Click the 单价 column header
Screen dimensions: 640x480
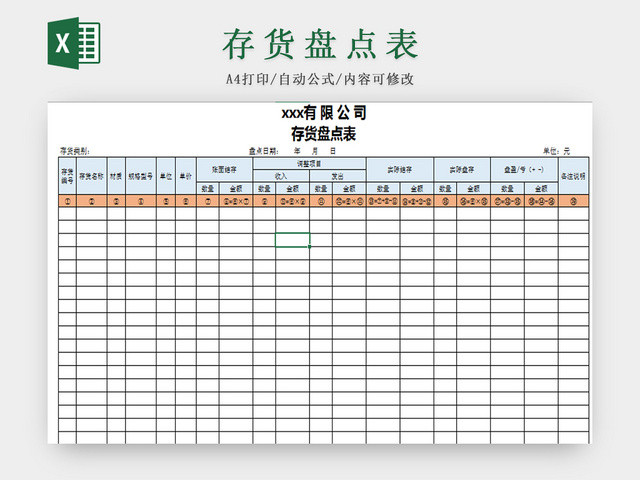[186, 176]
